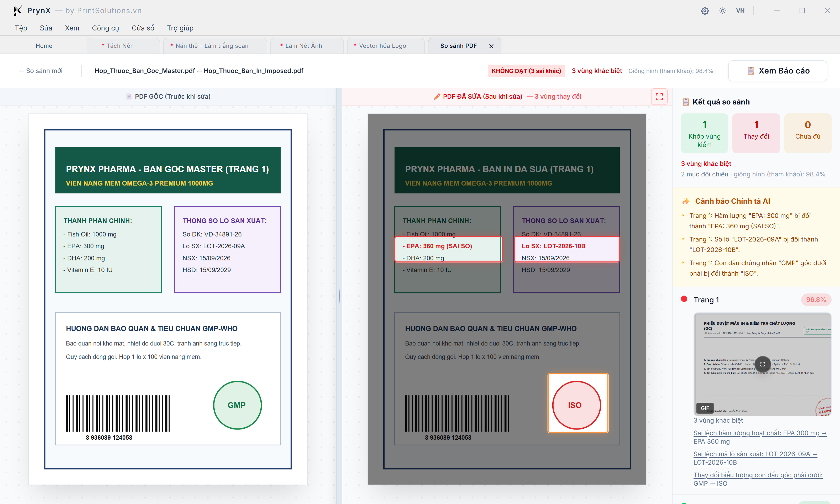This screenshot has width=840, height=504.
Task: Click the highlighted EPA 360 mg change region
Action: pos(448,249)
